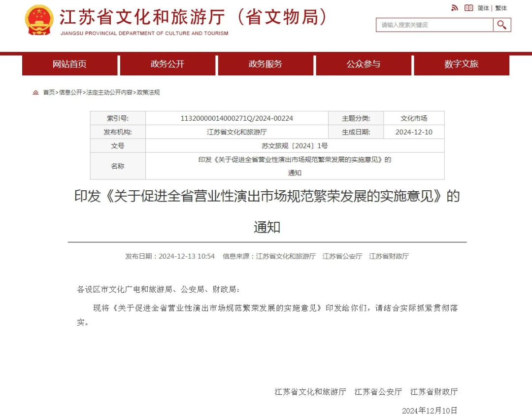Screen dimensions: 532x417
Task: Open the 政务公开 tab
Action: 167,65
